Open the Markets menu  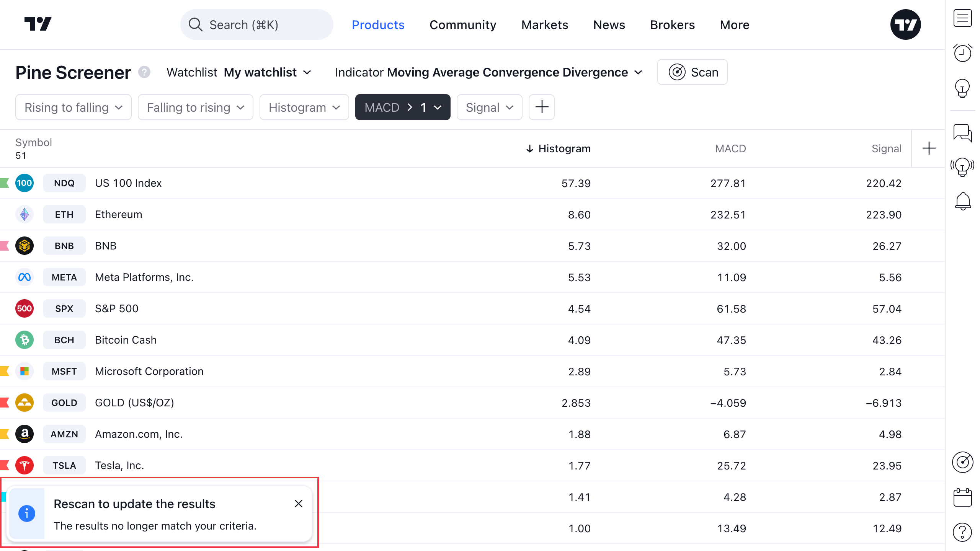(544, 25)
